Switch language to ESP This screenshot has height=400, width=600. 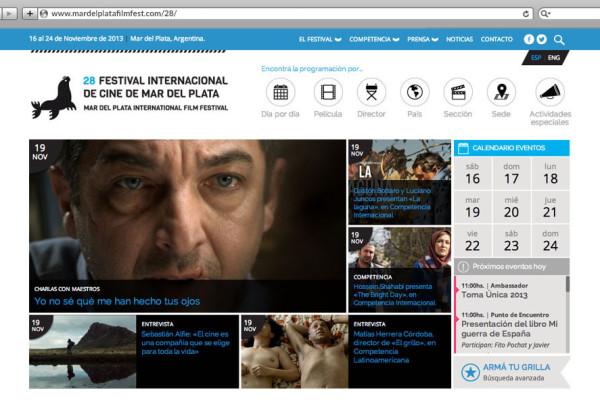536,58
